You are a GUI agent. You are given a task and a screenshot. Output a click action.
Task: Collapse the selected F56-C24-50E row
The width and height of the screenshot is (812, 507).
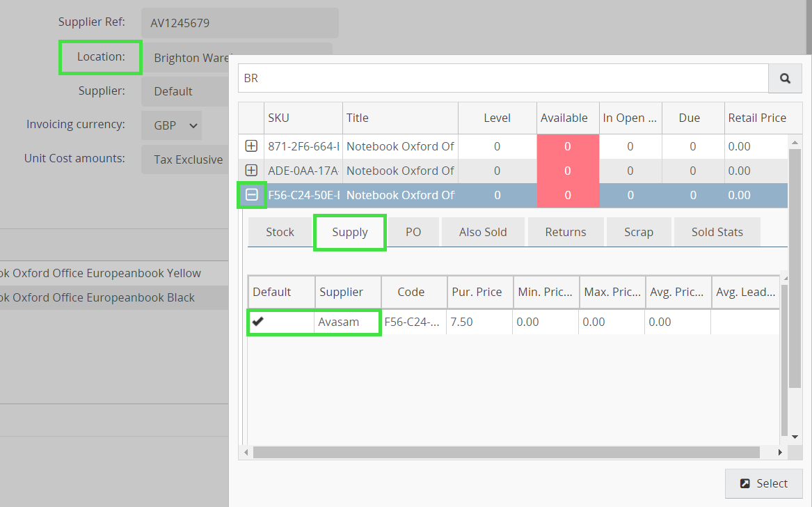pos(251,196)
